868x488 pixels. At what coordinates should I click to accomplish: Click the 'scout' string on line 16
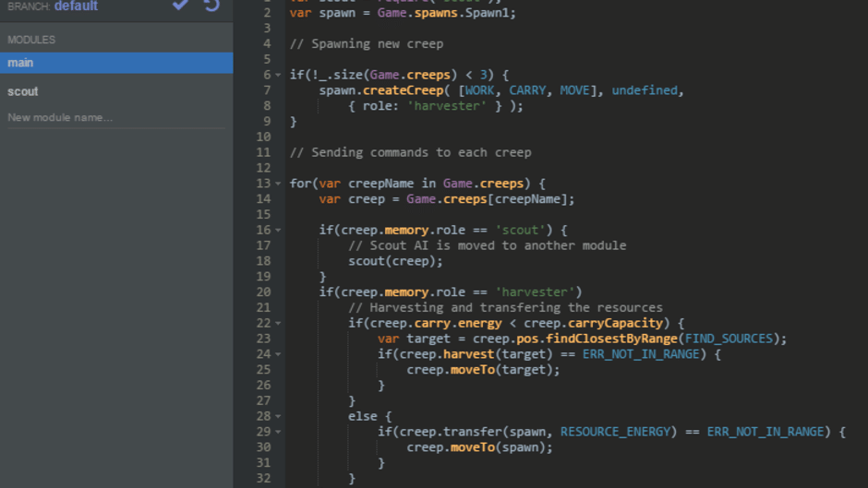click(x=521, y=230)
